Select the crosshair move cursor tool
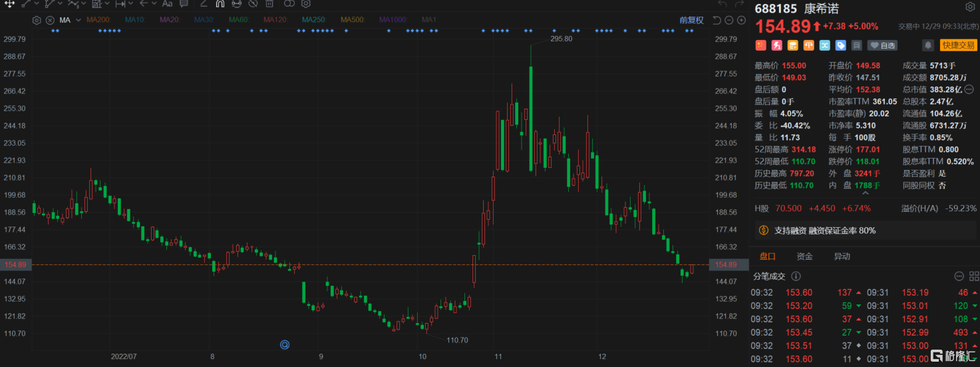The height and width of the screenshot is (367, 980). click(9, 3)
